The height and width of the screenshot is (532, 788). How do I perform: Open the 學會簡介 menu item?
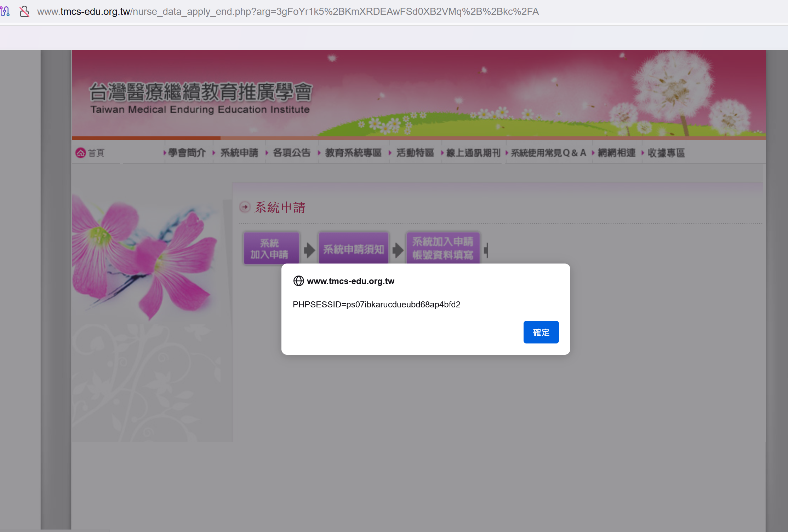pyautogui.click(x=187, y=153)
